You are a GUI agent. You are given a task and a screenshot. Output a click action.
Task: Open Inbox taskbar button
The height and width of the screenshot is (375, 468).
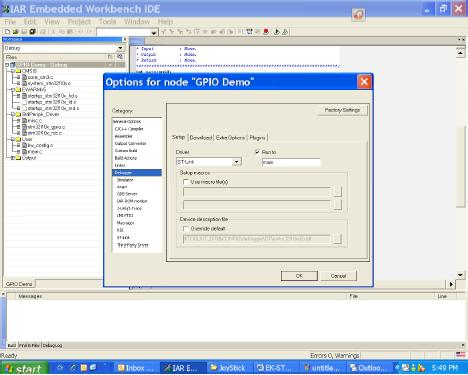coord(137,368)
